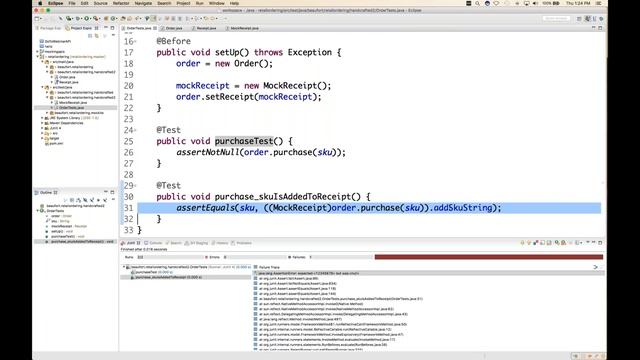Minimize the Outline view
This screenshot has width=640, height=360.
tap(106, 192)
